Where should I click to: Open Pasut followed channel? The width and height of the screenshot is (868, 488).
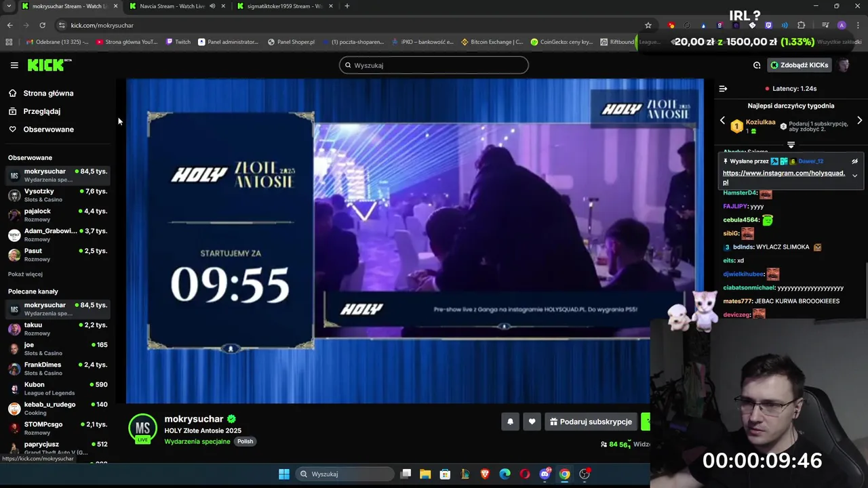58,255
